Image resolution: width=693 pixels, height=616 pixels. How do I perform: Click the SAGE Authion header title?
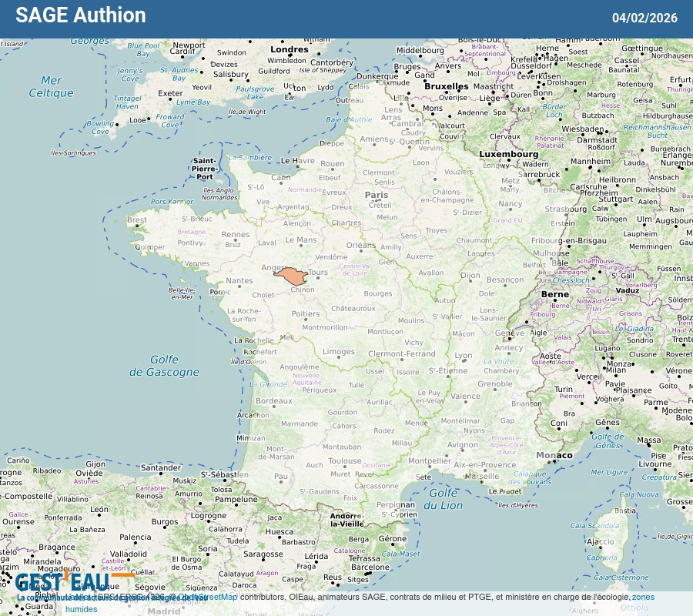[80, 15]
